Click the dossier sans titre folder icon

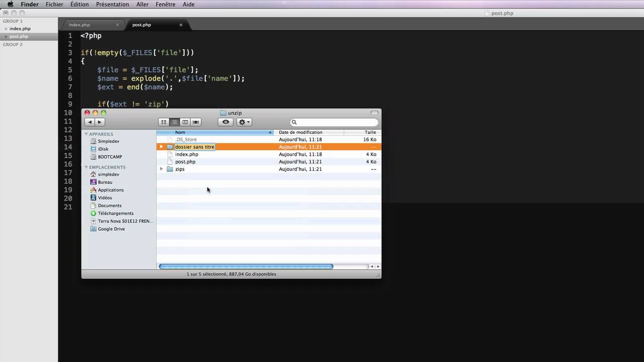[x=170, y=147]
